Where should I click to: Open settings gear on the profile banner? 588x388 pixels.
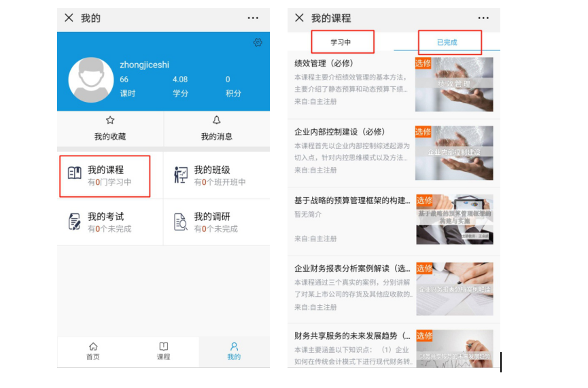(258, 42)
